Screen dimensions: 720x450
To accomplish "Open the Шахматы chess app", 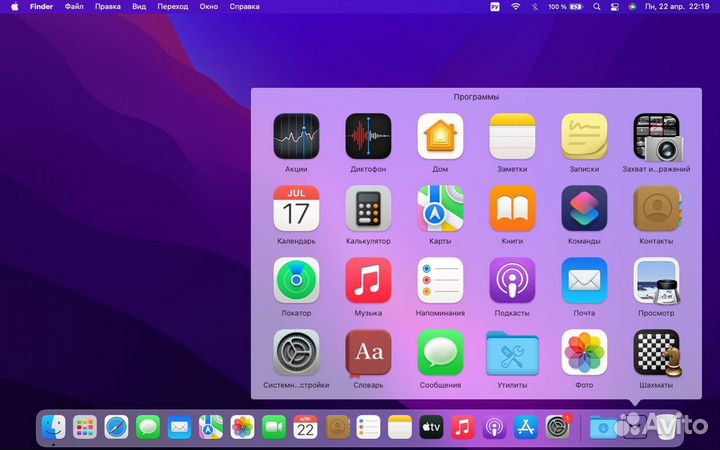I will [656, 353].
